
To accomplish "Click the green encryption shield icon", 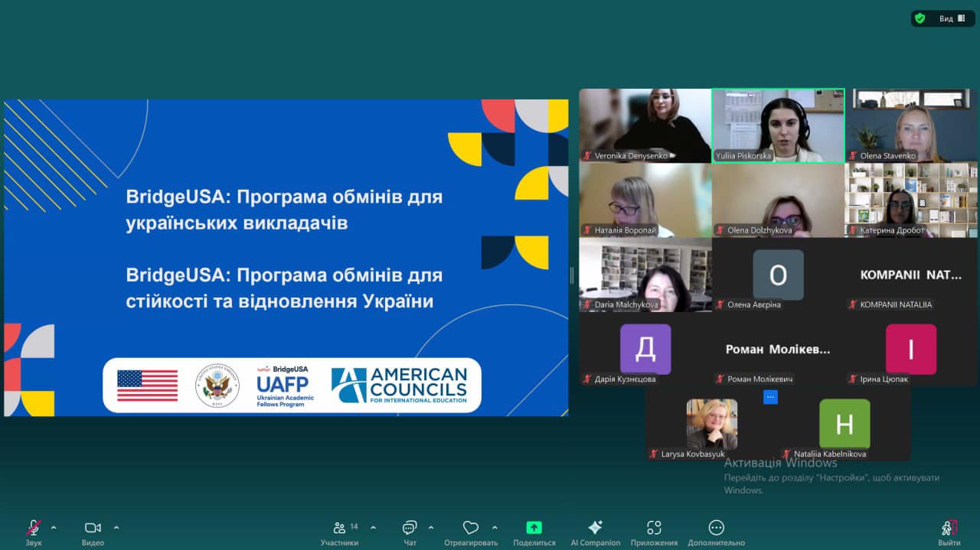I will (x=920, y=18).
